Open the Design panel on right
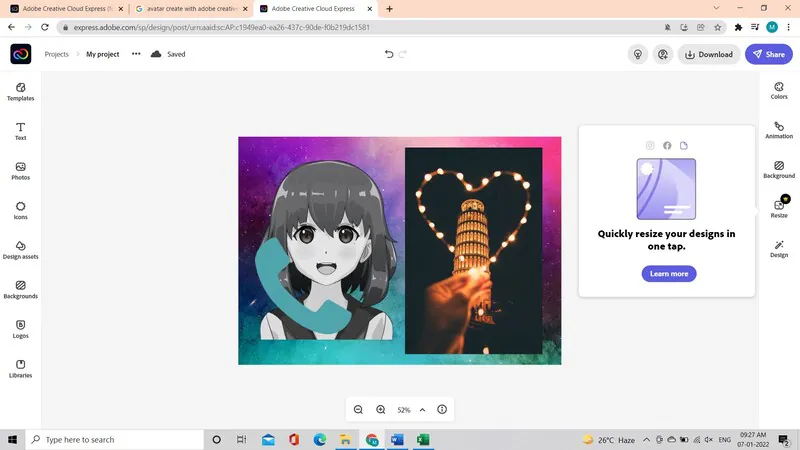800x450 pixels. [779, 249]
